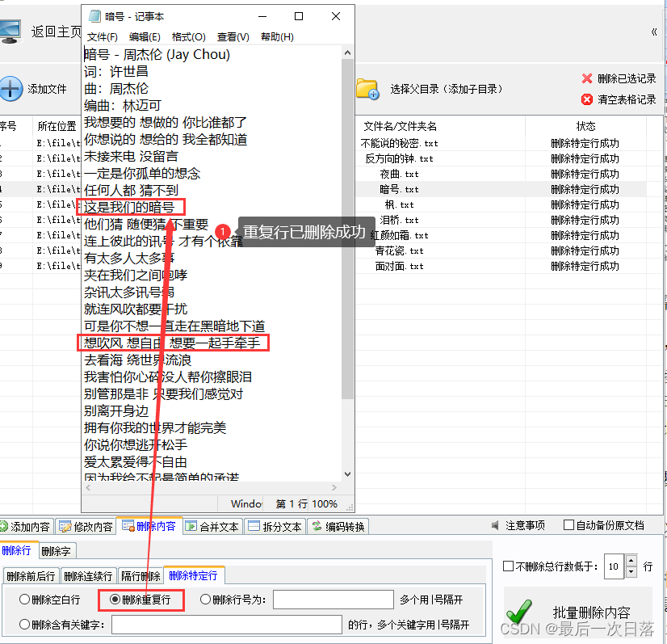Viewport: 667px width, 644px height.
Task: Select the 删除内容 tab
Action: (149, 526)
